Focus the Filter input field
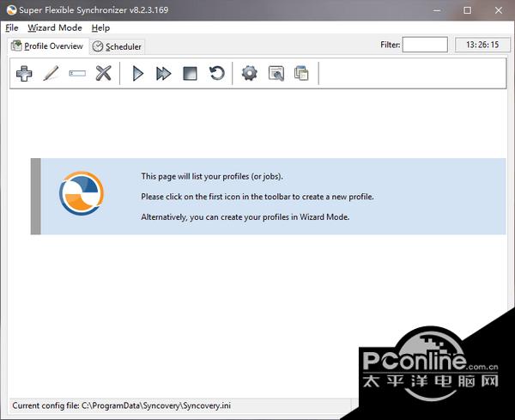Viewport: 515px width, 420px height. (425, 45)
